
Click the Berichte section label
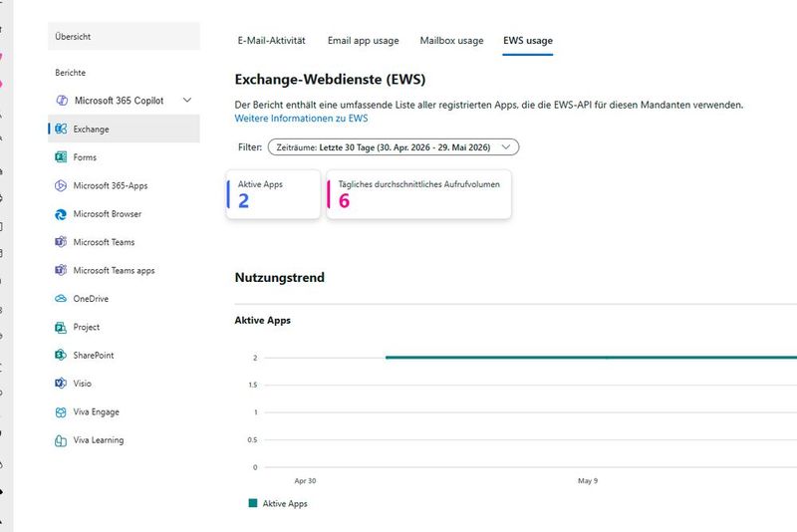(x=70, y=73)
